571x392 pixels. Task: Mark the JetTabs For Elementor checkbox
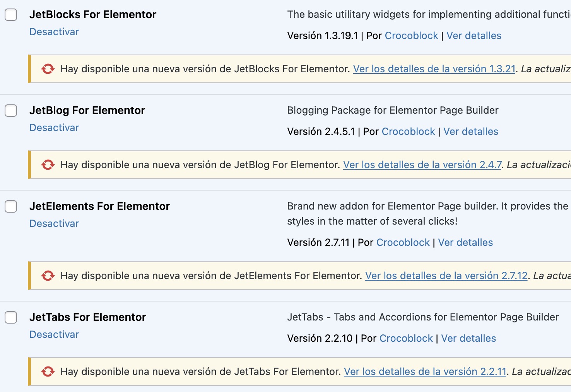tap(11, 317)
